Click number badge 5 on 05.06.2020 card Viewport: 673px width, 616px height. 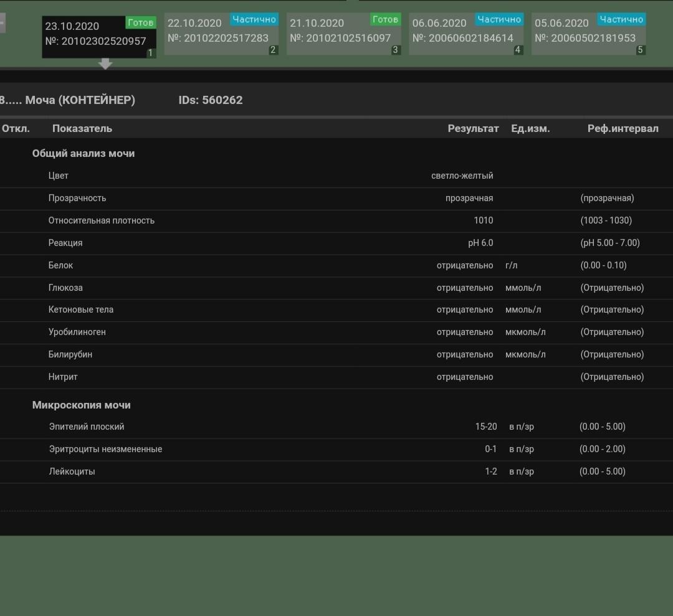640,50
